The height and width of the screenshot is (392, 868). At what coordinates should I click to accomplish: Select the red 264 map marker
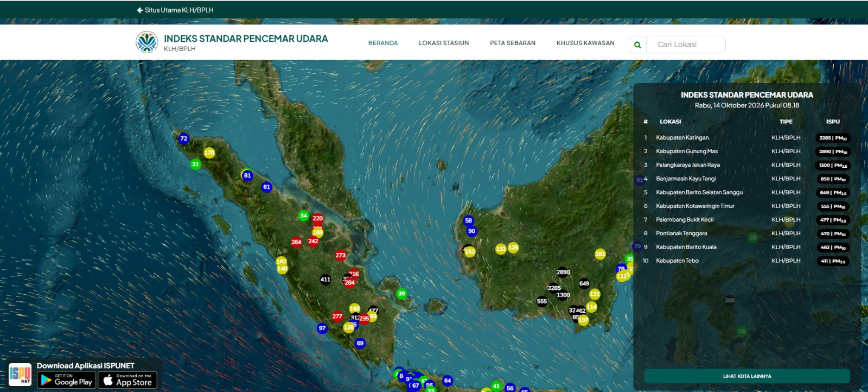(x=296, y=242)
